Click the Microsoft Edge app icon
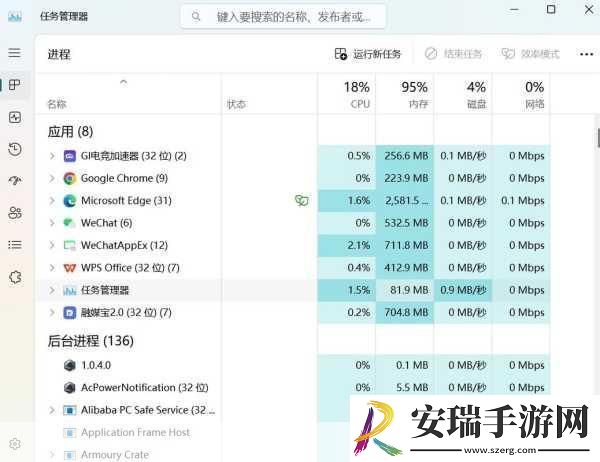 [x=70, y=201]
